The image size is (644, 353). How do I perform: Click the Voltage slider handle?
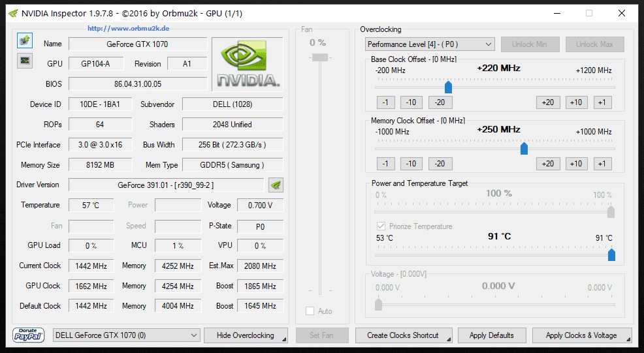click(378, 305)
